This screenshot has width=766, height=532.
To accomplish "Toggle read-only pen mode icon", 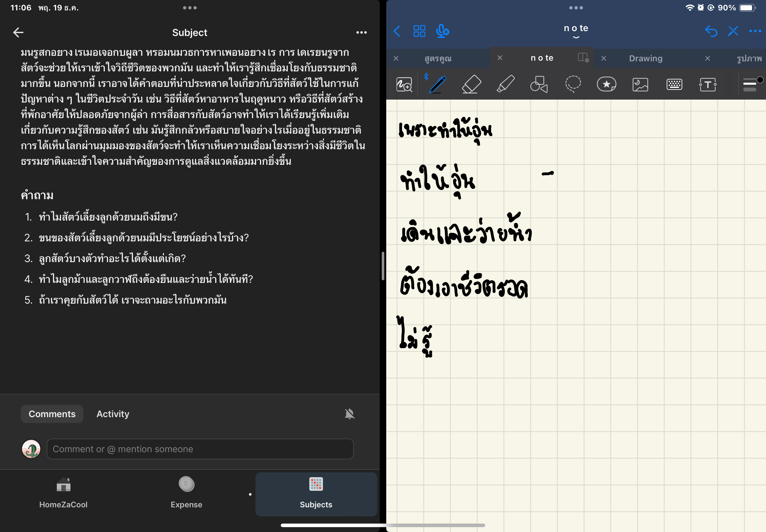I will 733,31.
